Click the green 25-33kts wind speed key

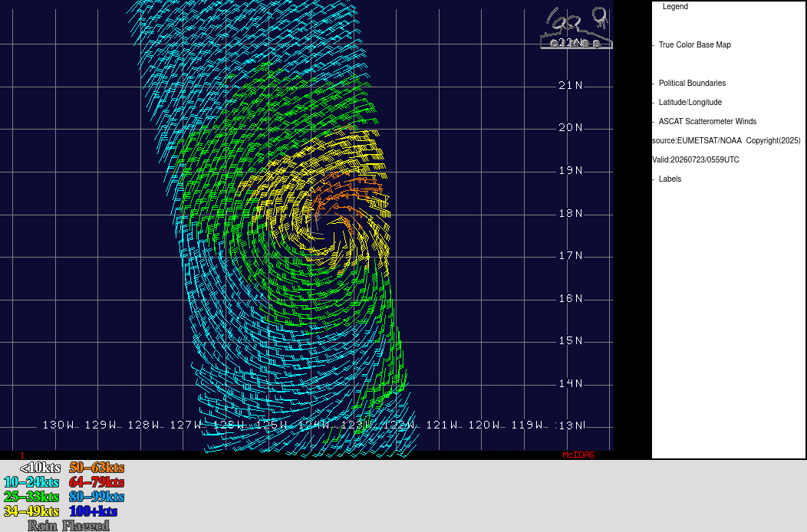(31, 497)
